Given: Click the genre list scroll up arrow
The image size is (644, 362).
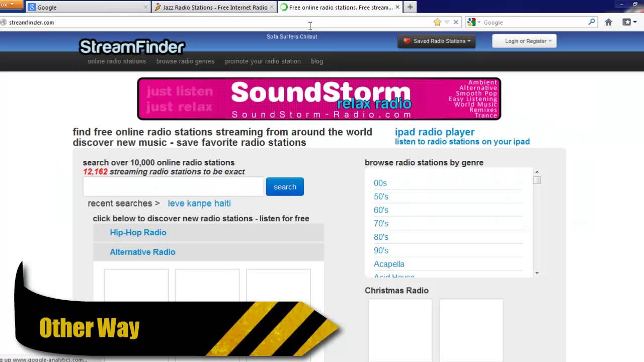Looking at the screenshot, I should click(x=537, y=172).
